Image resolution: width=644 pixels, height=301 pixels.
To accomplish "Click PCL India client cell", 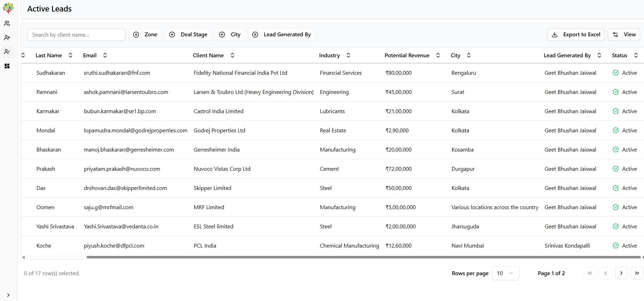I will point(205,245).
